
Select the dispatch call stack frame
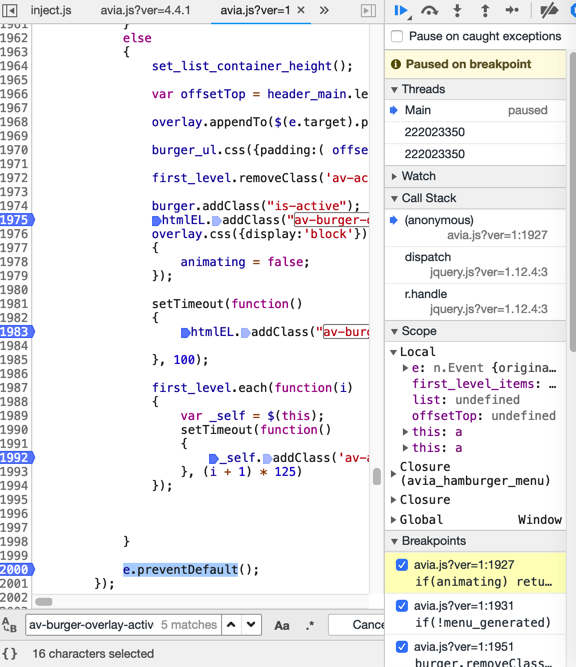476,264
